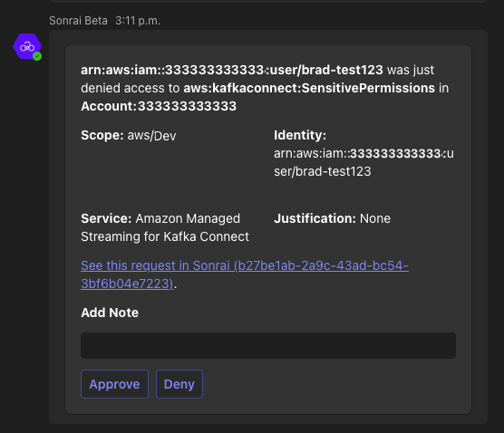Select the Sonrai Beta sender name
Image resolution: width=504 pixels, height=433 pixels.
tap(78, 21)
